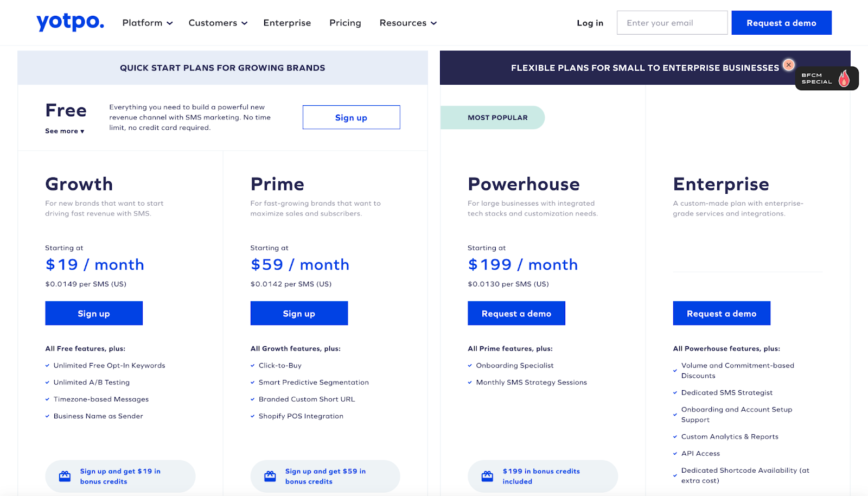Click Timezone-based Messages feature

point(101,399)
